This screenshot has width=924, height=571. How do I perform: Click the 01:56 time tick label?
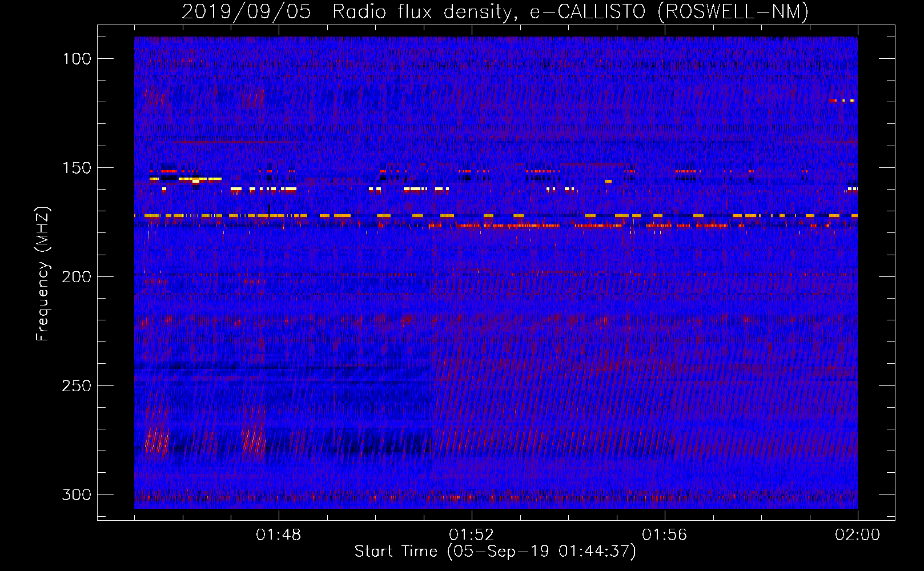(x=665, y=535)
